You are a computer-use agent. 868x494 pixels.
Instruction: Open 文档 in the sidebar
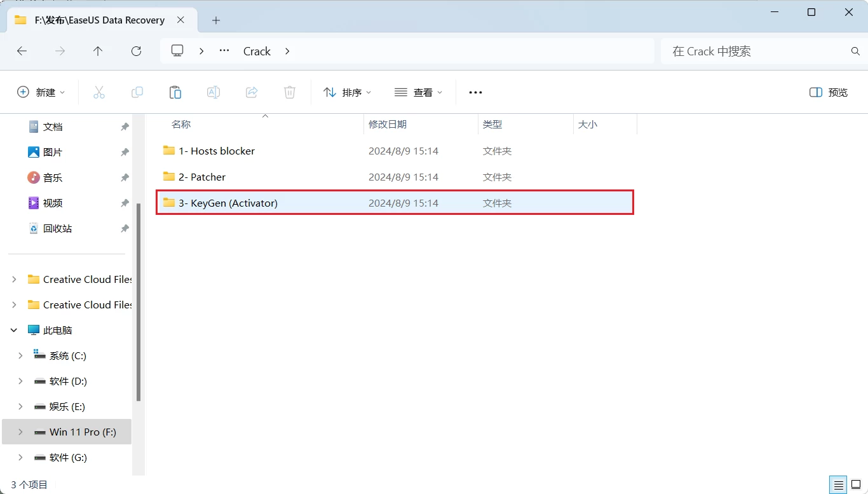tap(53, 127)
